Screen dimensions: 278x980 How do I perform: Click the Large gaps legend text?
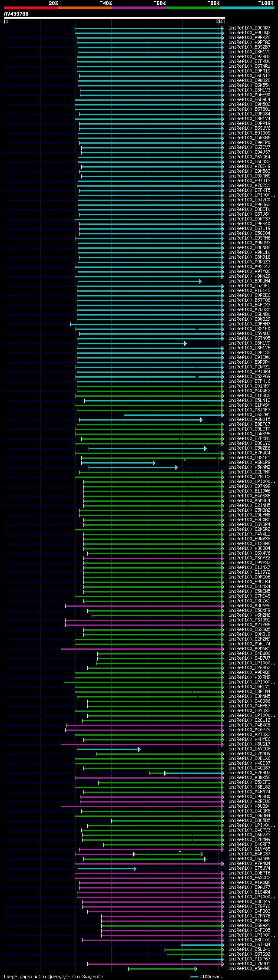pos(53,977)
